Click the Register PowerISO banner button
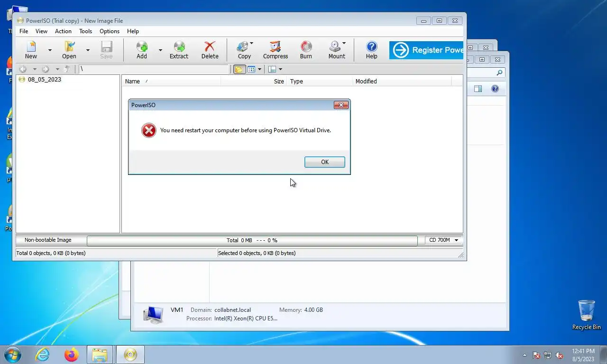The image size is (607, 364). coord(426,50)
